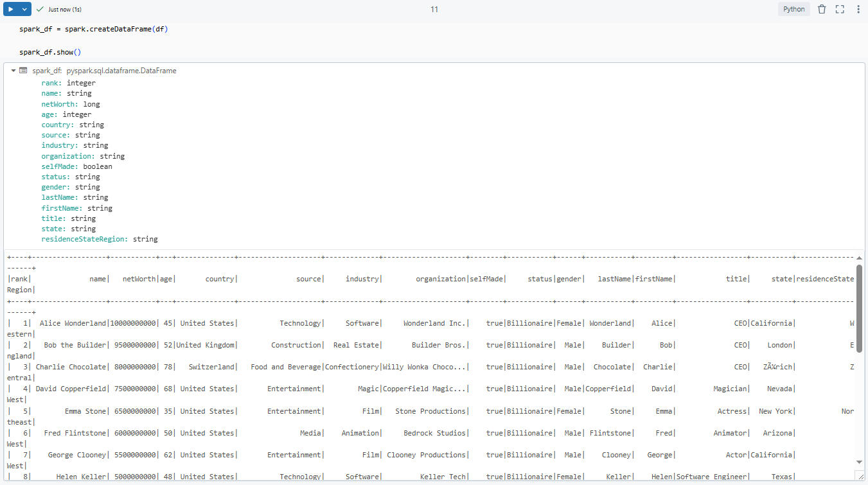Click inside the createDataFrame code line
Screen dimensions: 868x485
93,28
